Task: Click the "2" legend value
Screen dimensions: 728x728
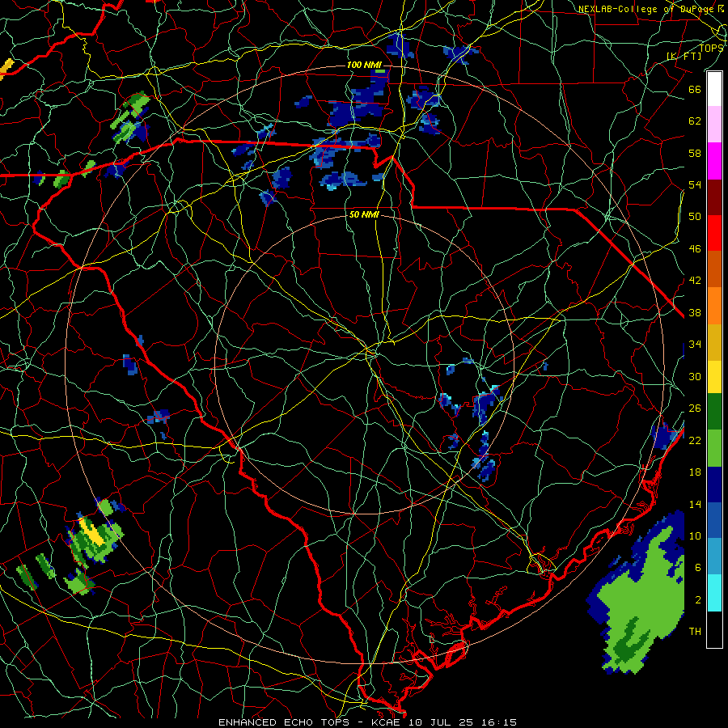Action: [x=698, y=599]
